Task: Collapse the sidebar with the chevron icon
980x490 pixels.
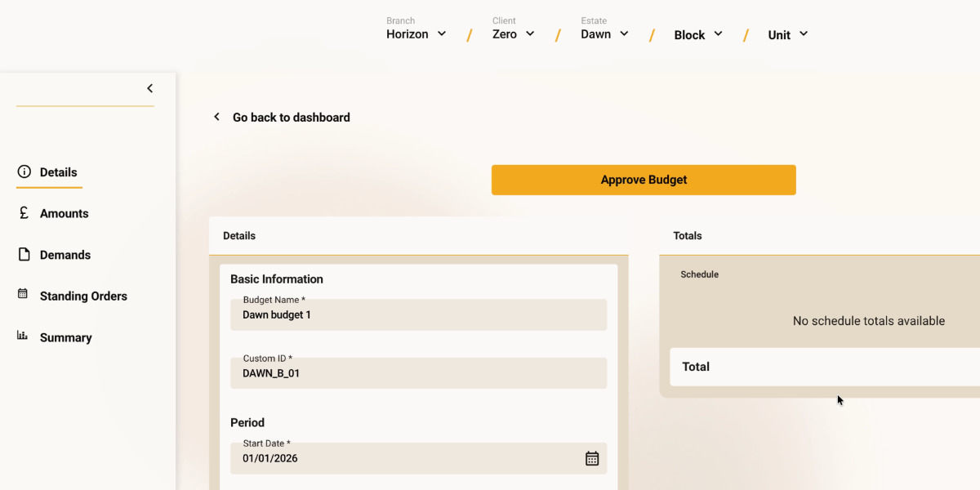Action: click(149, 88)
